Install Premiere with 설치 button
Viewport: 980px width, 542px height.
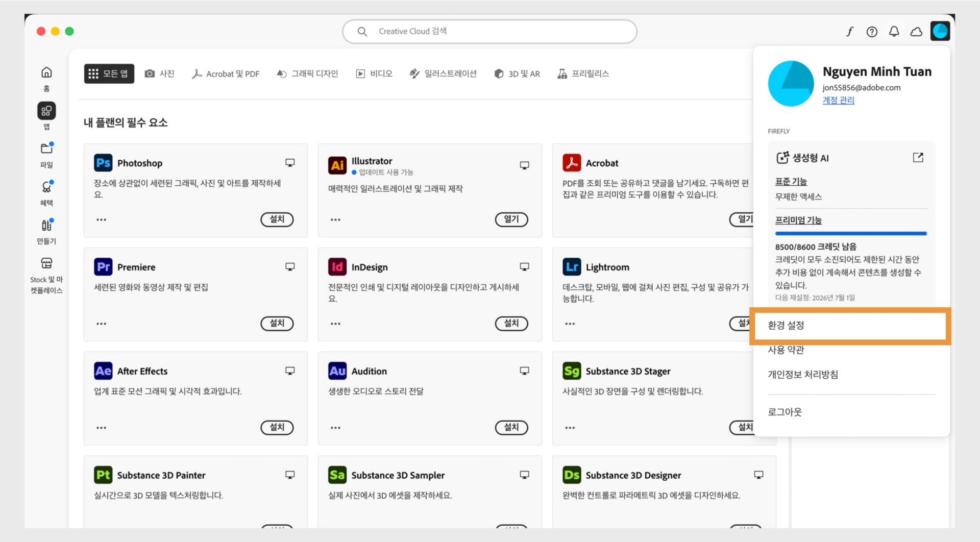(x=277, y=324)
